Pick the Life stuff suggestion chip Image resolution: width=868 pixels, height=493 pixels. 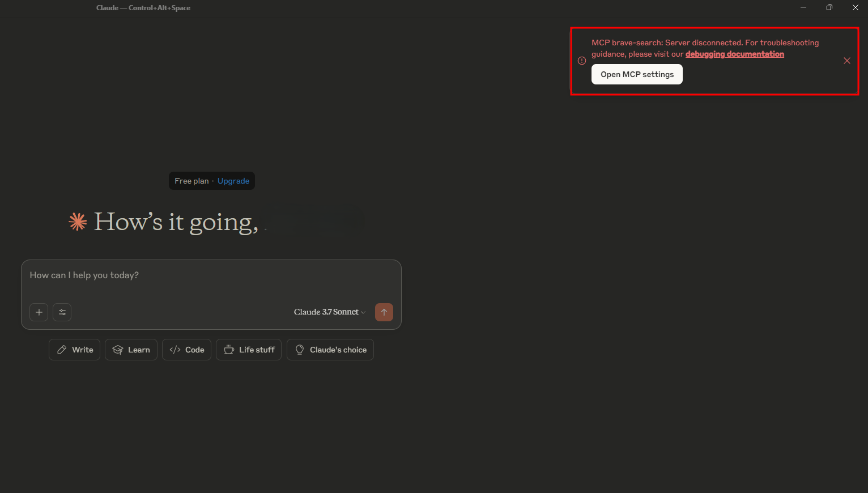pos(249,350)
